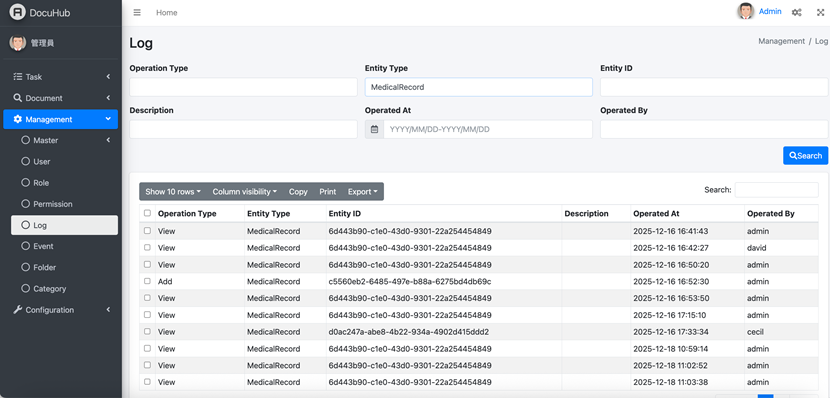Open the Column visibility dropdown
The image size is (830, 398).
[x=245, y=192]
